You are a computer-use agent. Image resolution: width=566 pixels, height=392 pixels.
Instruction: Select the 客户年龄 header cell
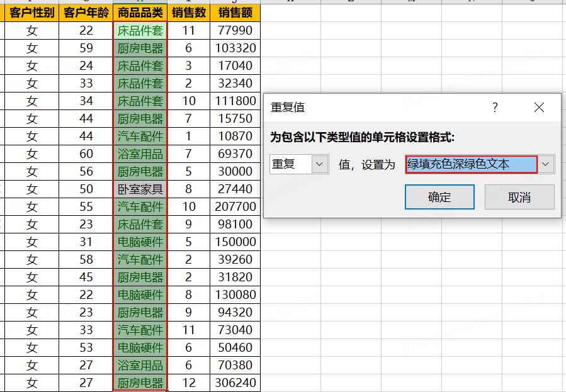click(86, 13)
